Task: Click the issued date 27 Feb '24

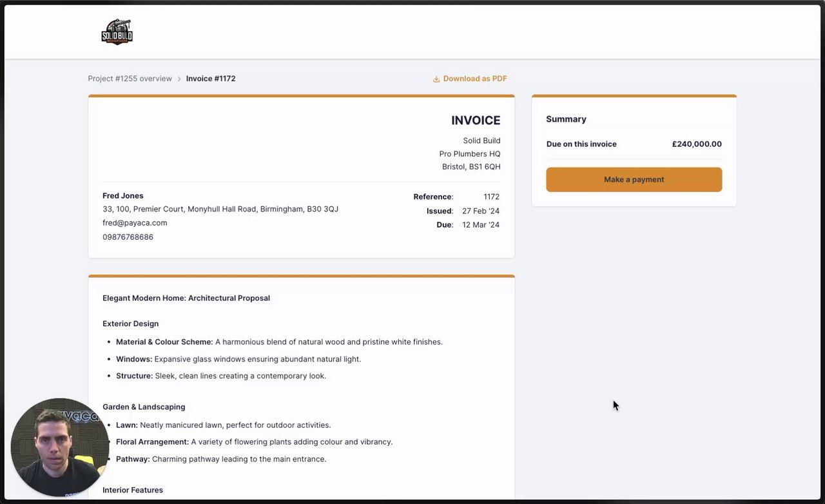Action: point(481,211)
